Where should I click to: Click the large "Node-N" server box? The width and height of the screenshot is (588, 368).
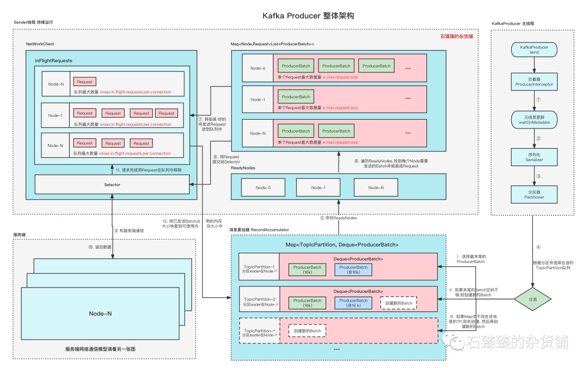click(100, 314)
